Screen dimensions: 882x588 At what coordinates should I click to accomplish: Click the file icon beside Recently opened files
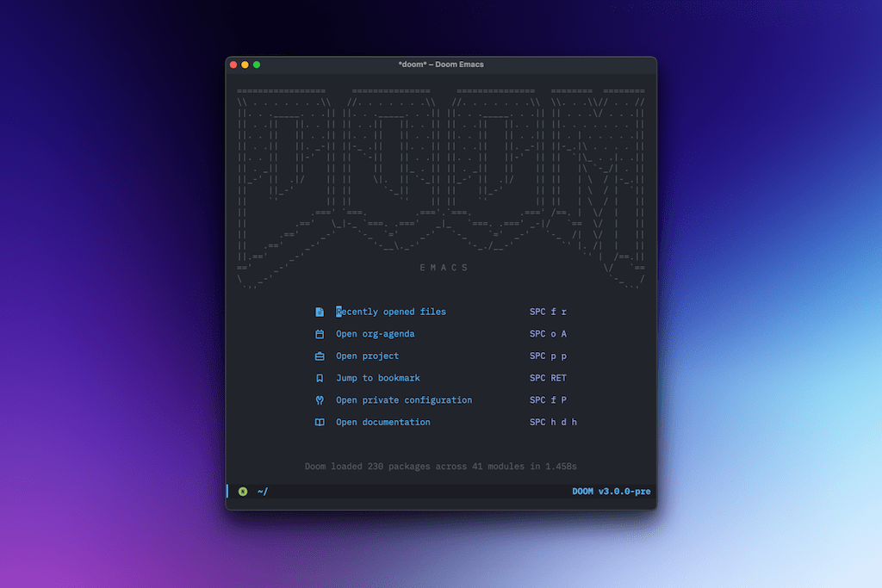tap(320, 312)
